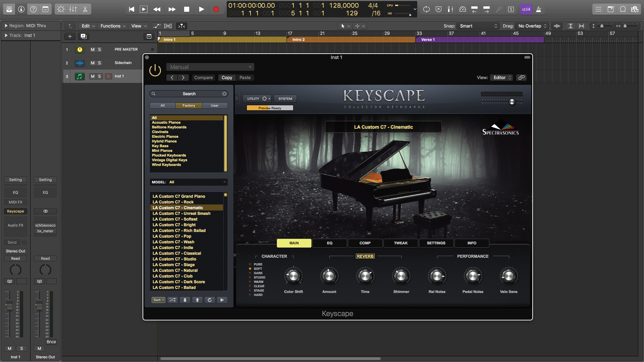Toggle plugin power button
644x362 pixels.
click(155, 70)
